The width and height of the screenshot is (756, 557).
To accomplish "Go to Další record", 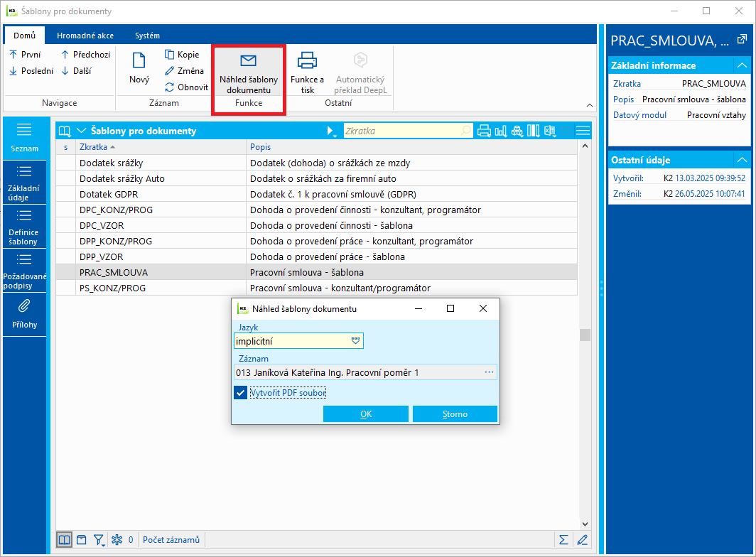I will (76, 71).
